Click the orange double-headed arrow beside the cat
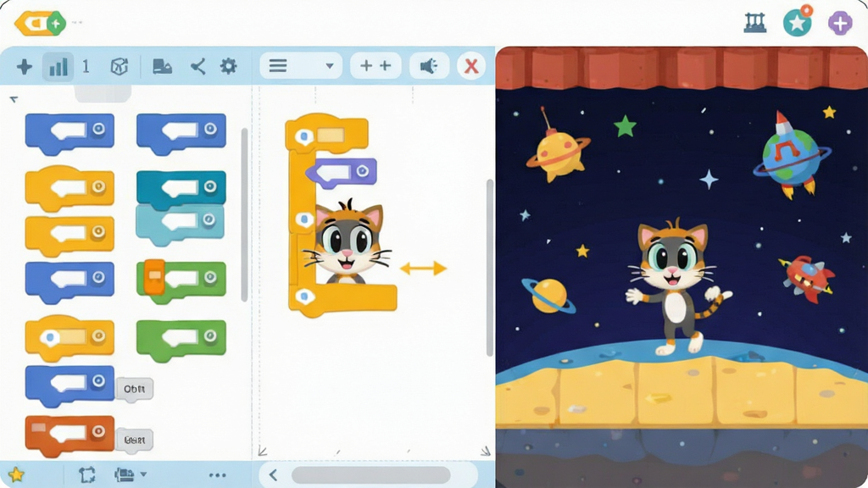This screenshot has width=868, height=488. coord(423,269)
